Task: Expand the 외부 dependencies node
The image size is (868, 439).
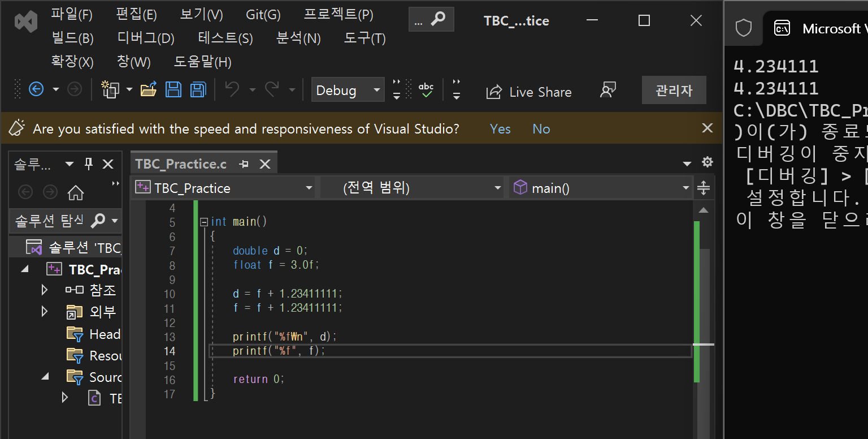Action: coord(45,312)
